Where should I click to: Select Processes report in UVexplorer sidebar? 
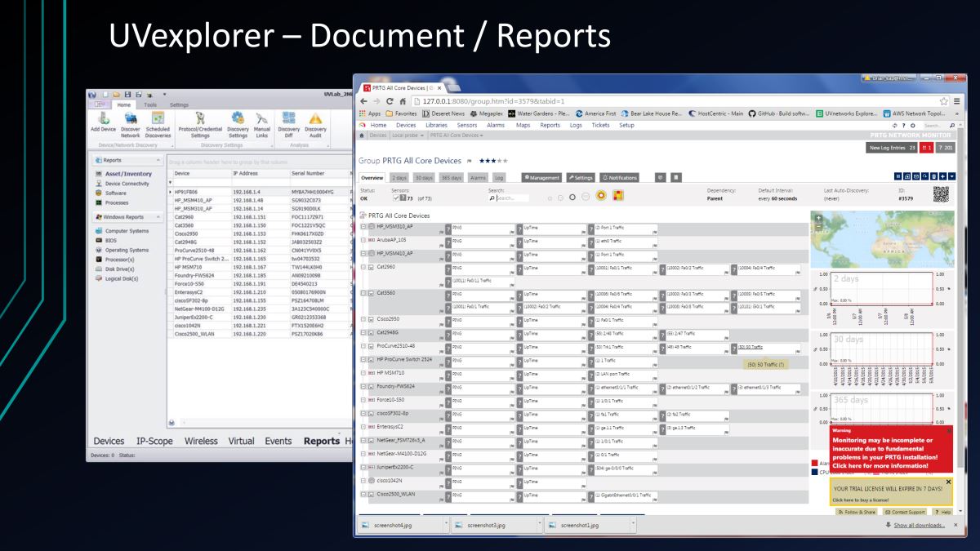[117, 202]
